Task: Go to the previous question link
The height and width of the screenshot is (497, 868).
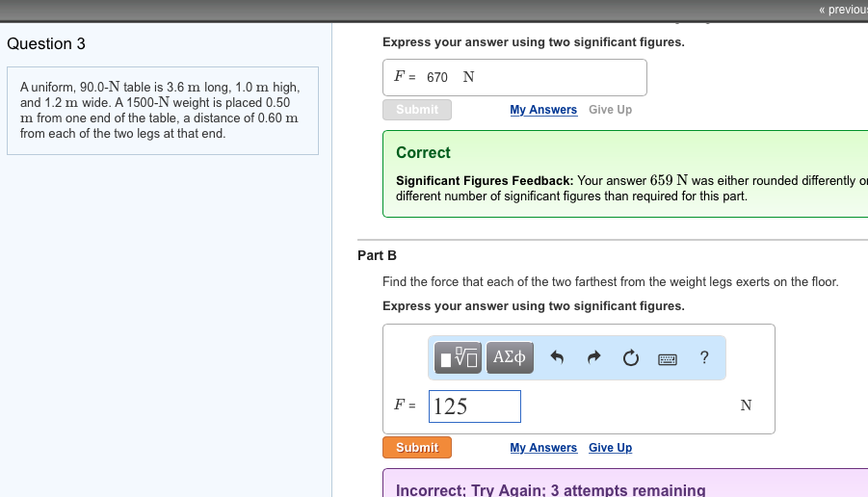Action: [x=841, y=10]
